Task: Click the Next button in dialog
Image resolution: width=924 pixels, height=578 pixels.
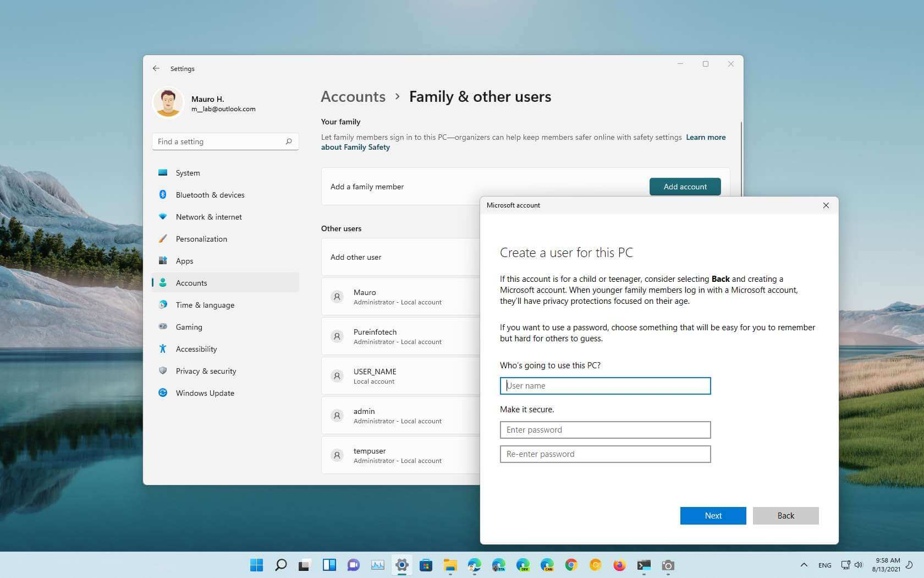Action: [713, 516]
